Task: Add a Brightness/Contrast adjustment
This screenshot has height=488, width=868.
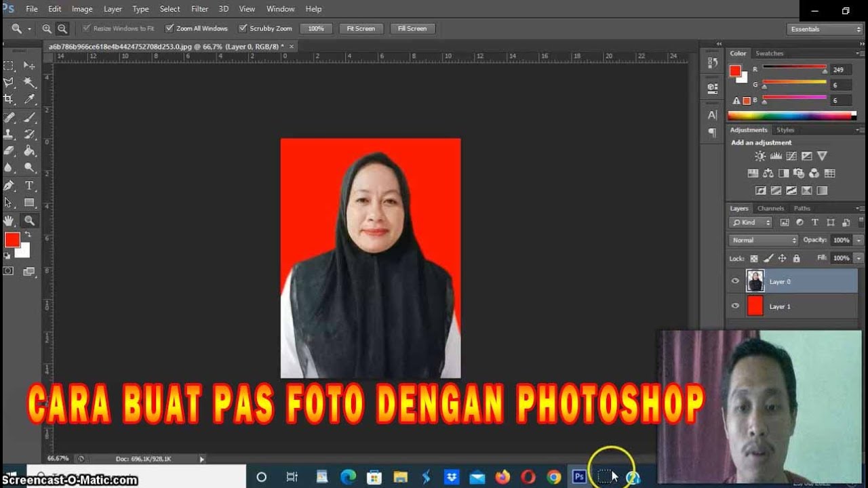Action: click(x=760, y=156)
